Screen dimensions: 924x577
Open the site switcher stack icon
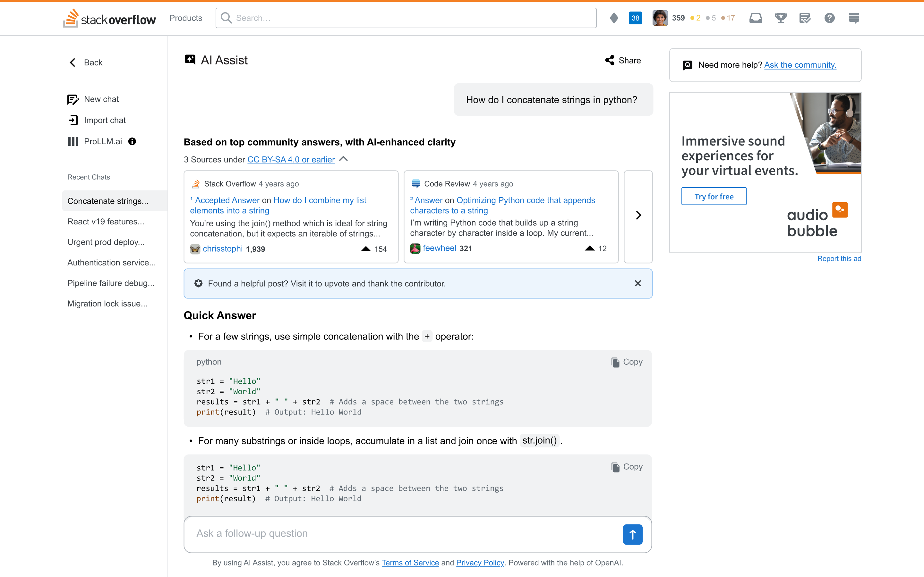pos(854,18)
